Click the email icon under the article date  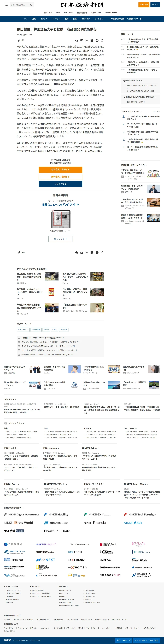coord(82,40)
